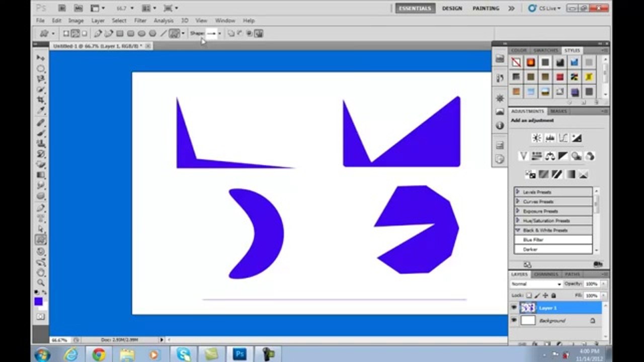Screen dimensions: 644x362
Task: Collapse Black & White Presets
Action: (x=518, y=230)
